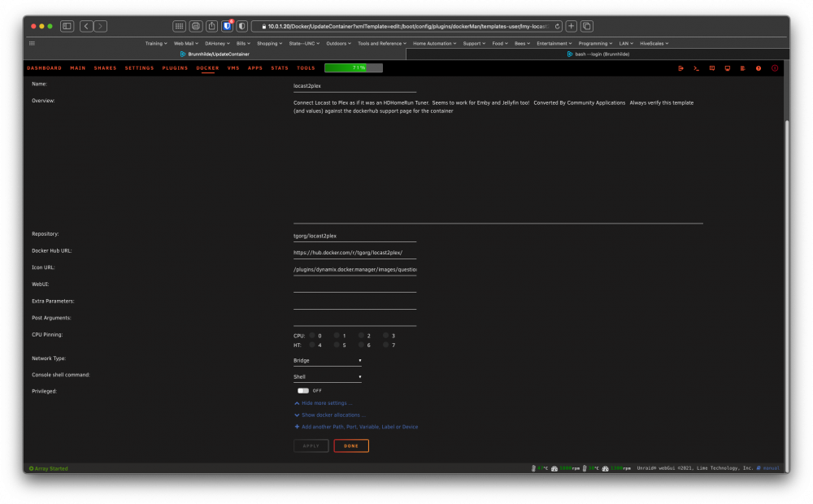
Task: Click the feedback speech bubble icon
Action: tap(712, 68)
